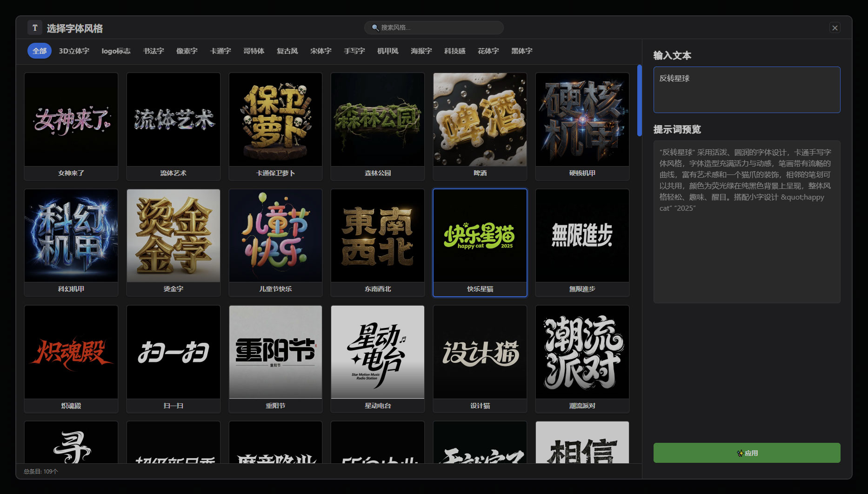
Task: Select the 设计猫 style card
Action: point(480,359)
